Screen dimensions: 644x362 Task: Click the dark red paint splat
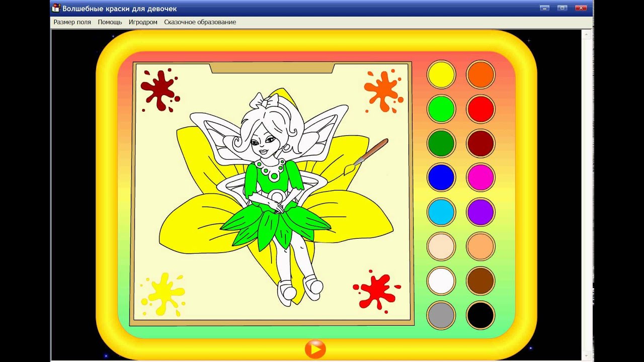tap(160, 90)
